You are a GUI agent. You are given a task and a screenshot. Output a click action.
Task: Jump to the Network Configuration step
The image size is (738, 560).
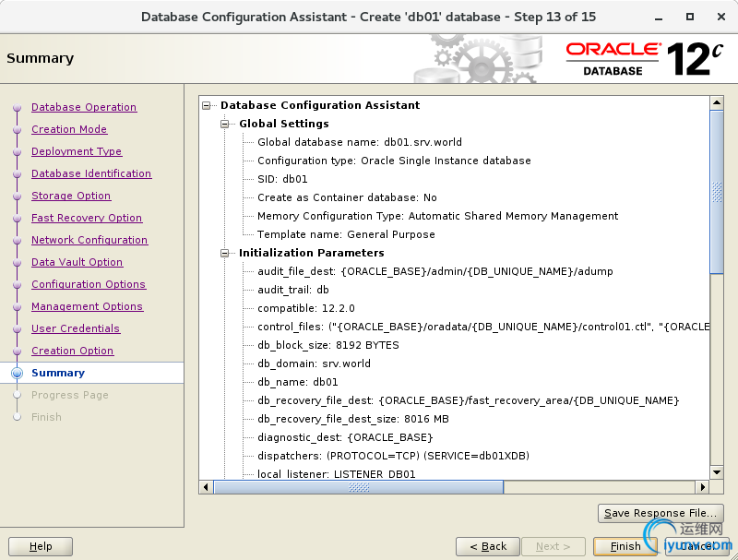click(89, 240)
